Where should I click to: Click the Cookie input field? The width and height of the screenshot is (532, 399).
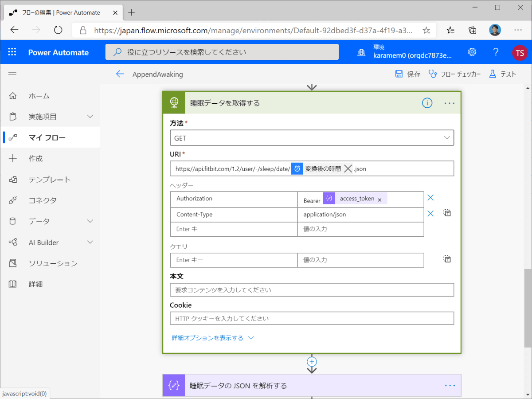point(312,318)
